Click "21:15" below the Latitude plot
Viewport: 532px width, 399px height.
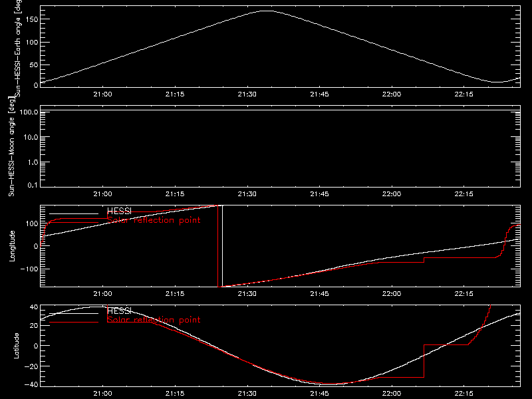175,393
